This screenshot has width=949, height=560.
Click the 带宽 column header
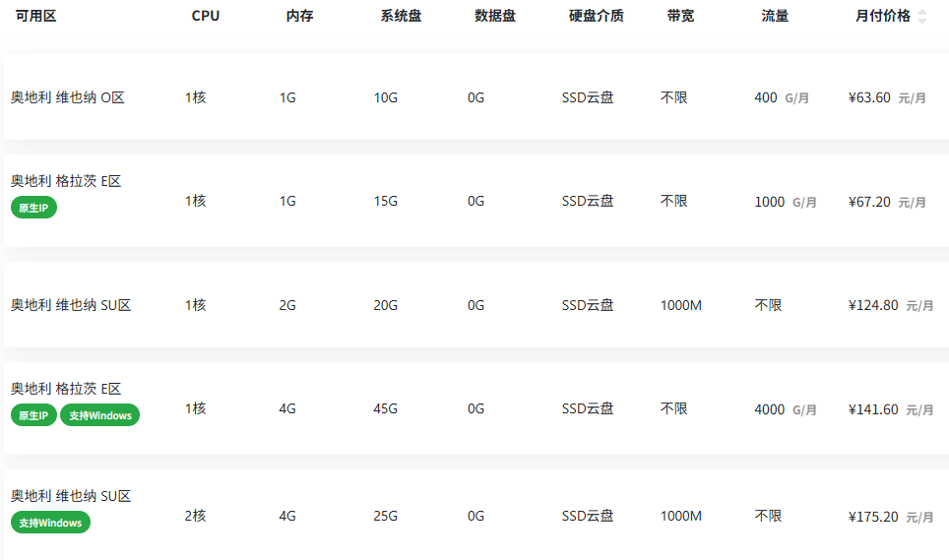(680, 16)
